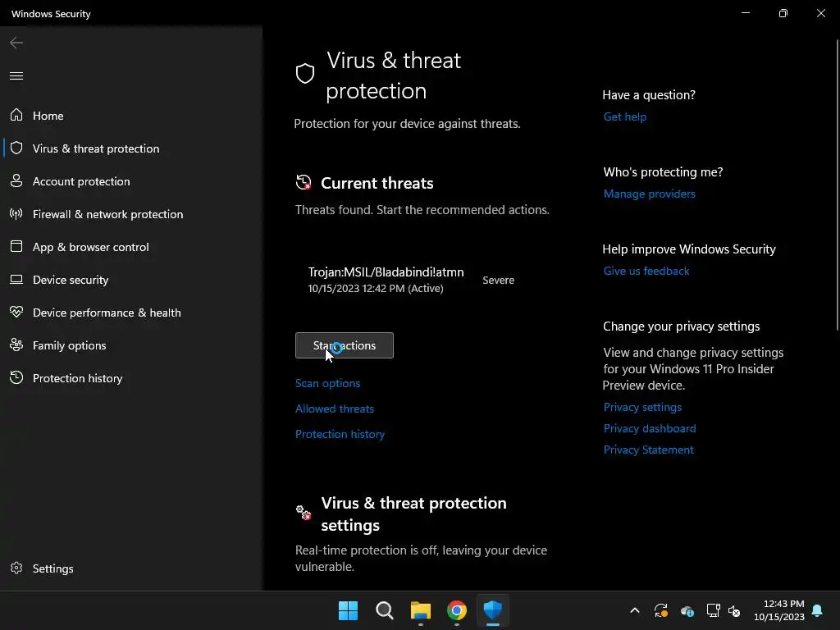Click the OneDrive cloud tray icon

(687, 610)
